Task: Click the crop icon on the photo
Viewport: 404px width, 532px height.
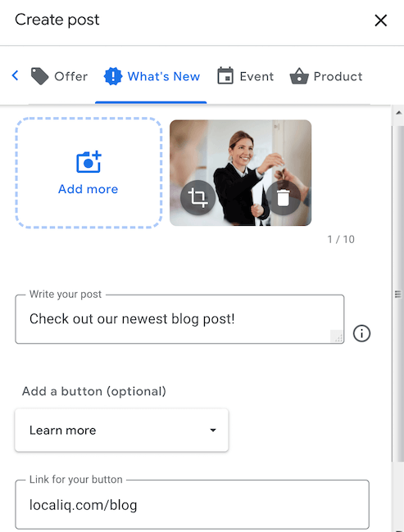Action: pyautogui.click(x=197, y=198)
